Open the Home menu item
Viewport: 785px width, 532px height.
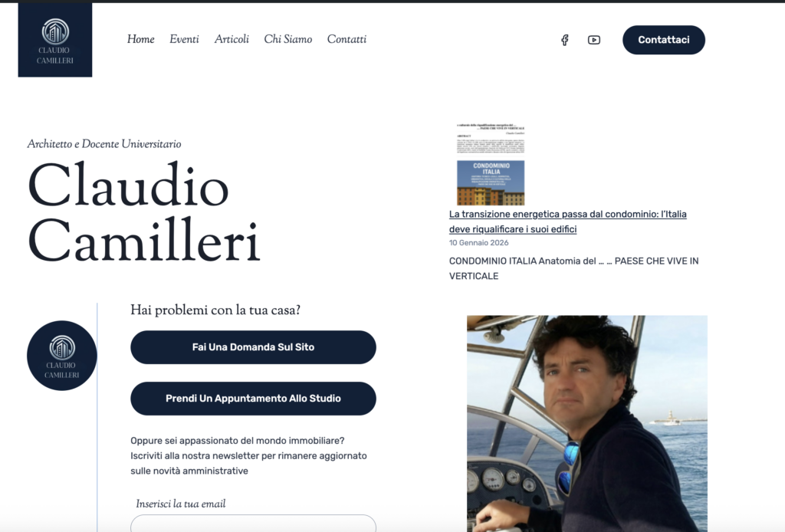[140, 38]
